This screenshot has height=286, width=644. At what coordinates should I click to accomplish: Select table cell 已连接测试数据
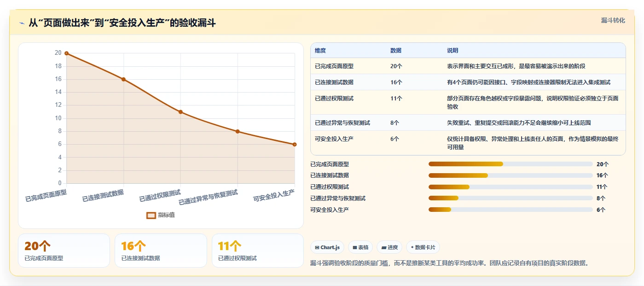(x=334, y=82)
